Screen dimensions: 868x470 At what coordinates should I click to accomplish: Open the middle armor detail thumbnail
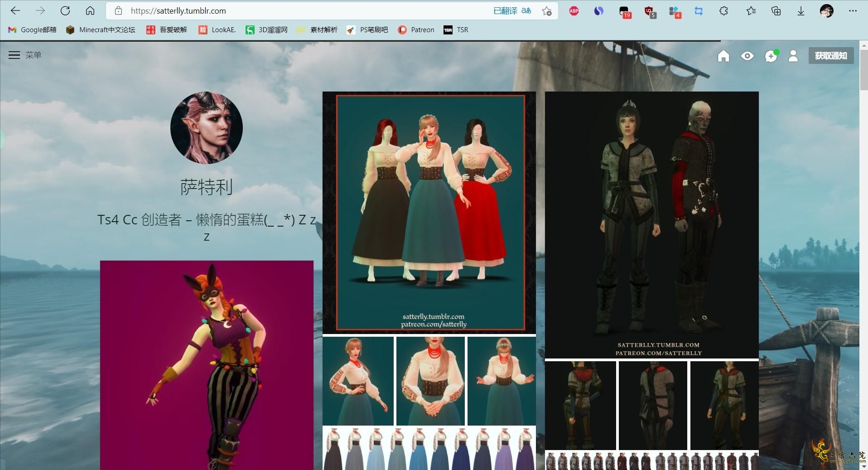click(653, 405)
